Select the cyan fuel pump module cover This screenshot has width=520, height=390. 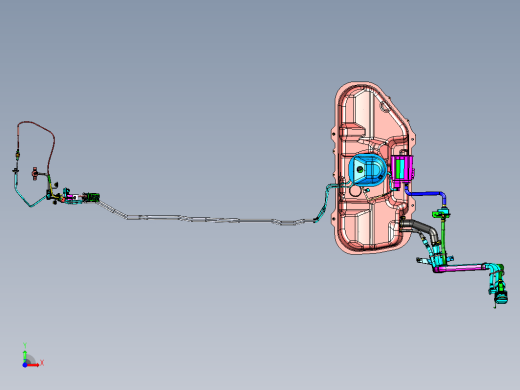368,169
